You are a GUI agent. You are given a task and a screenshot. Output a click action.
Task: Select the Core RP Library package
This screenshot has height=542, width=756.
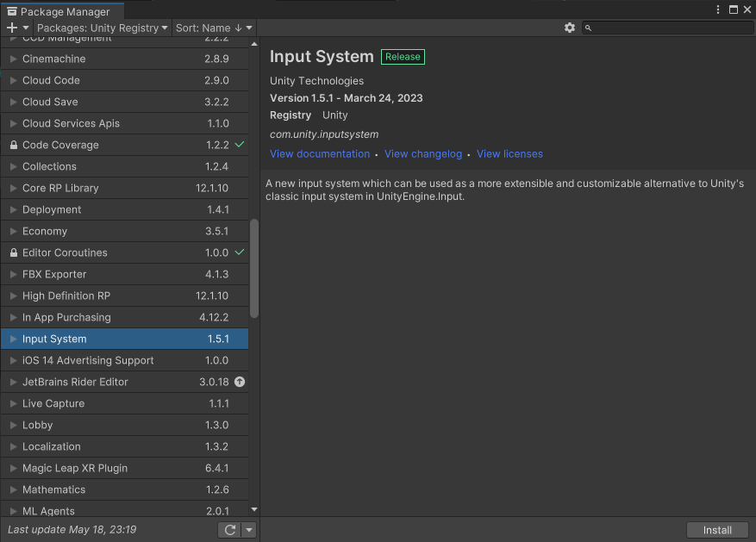click(x=124, y=188)
